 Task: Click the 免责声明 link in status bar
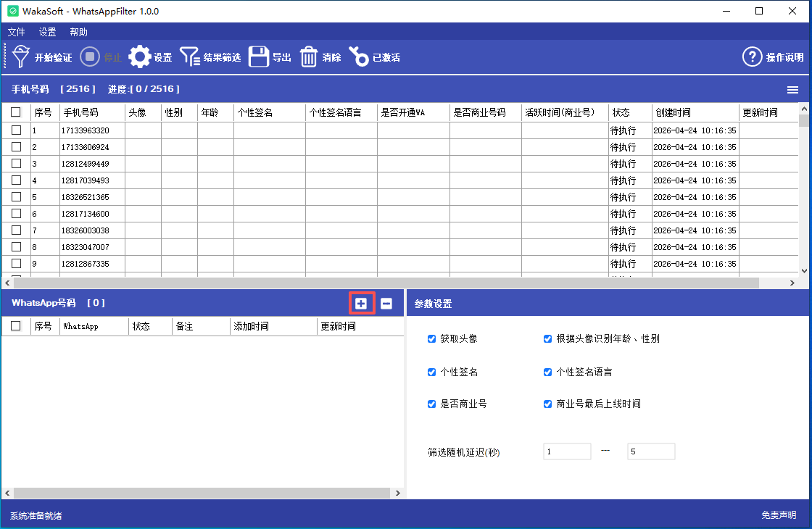pyautogui.click(x=779, y=515)
